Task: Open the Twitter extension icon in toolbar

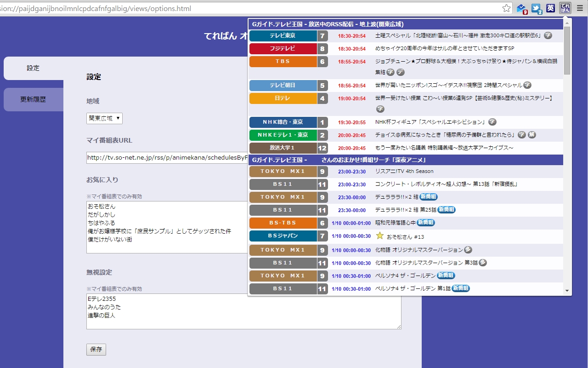Action: tap(536, 8)
